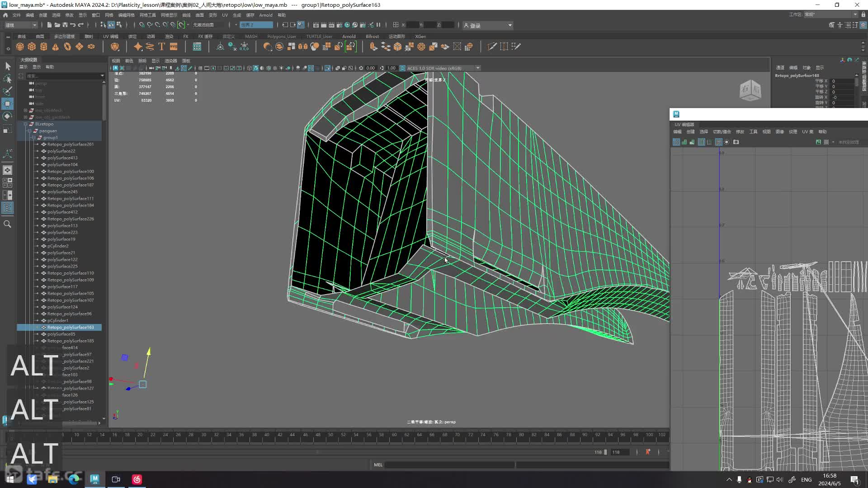The image size is (868, 488).
Task: Expand the low_objMesh node
Action: [x=26, y=110]
